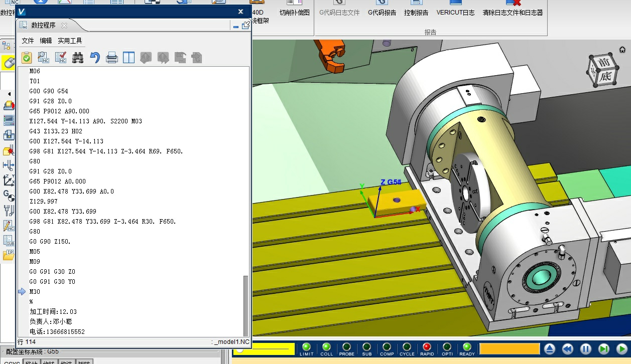
Task: Undock the NC program panel
Action: 246,26
